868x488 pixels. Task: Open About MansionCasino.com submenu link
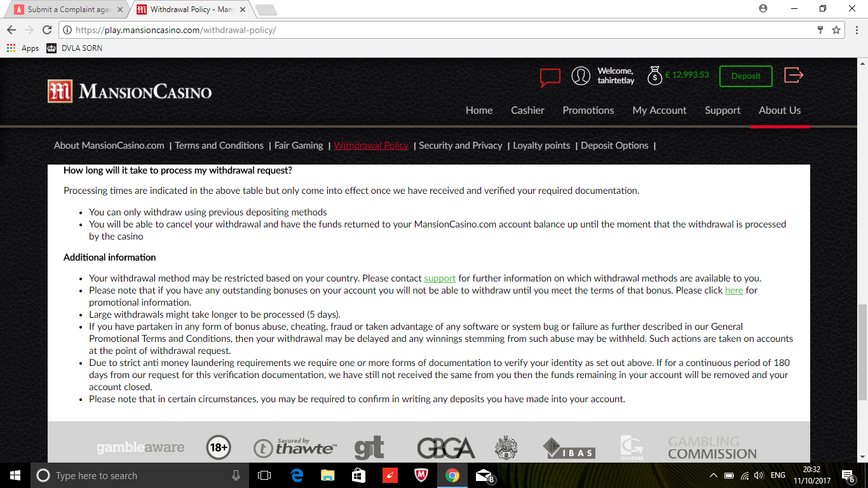click(109, 146)
